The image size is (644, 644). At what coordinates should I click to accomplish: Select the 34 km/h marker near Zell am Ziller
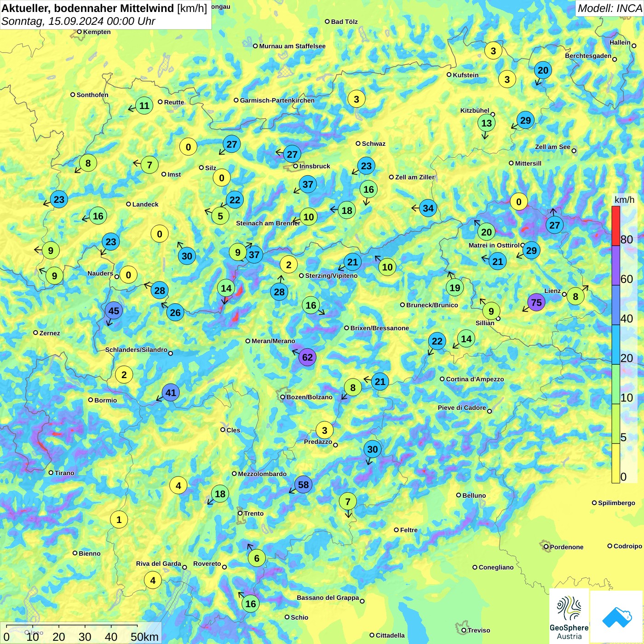(428, 208)
